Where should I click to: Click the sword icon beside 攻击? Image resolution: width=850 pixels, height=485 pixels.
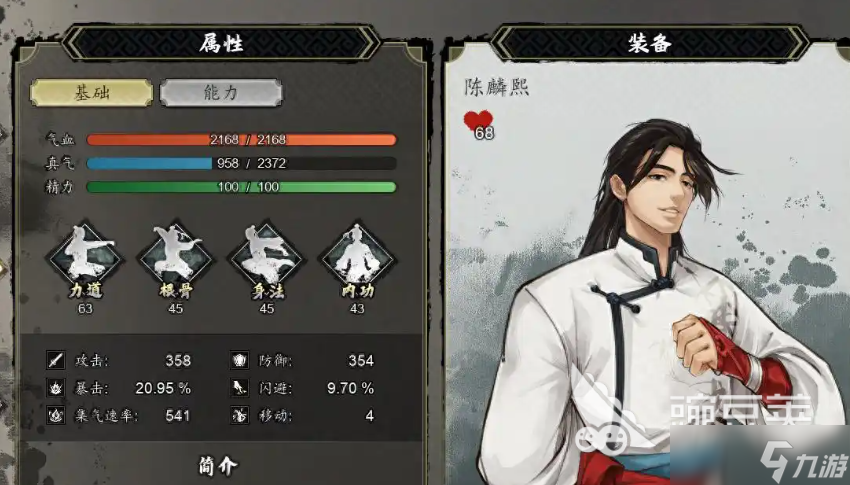[x=56, y=360]
